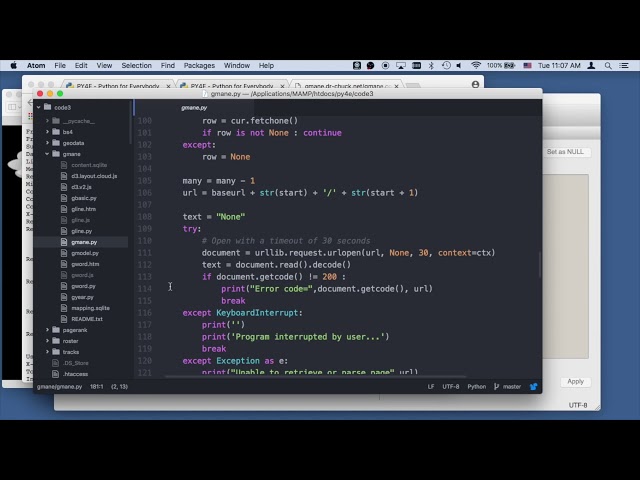Viewport: 640px width, 480px height.
Task: Click the volume speaker icon
Action: point(459,65)
